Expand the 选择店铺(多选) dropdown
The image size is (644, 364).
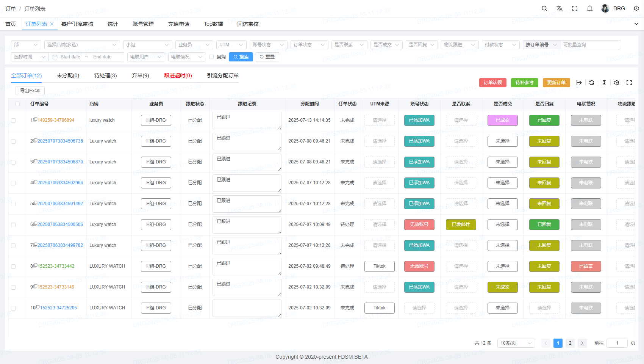82,45
